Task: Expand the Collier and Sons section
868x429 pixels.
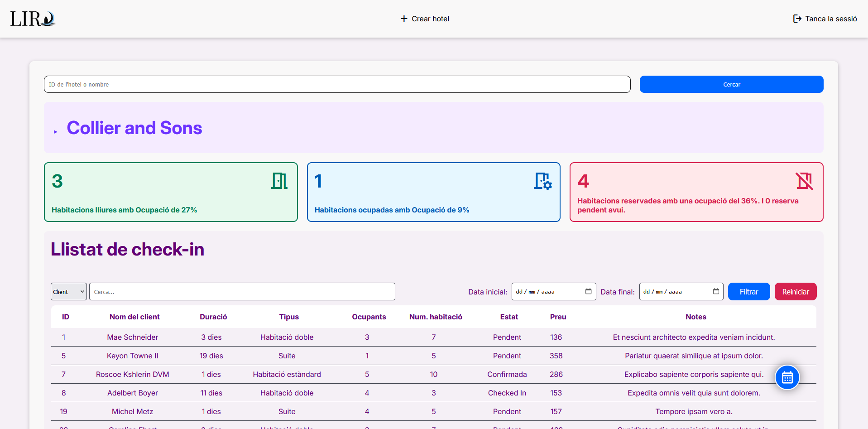Action: click(x=55, y=131)
